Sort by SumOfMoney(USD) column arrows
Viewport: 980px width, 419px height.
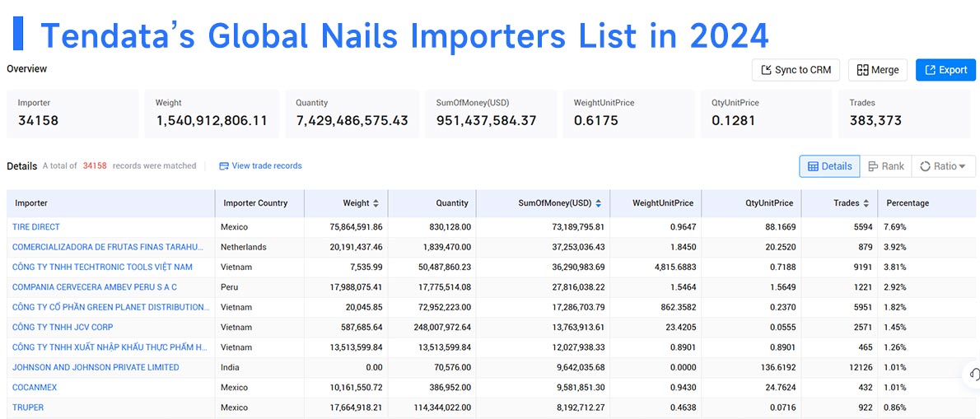click(x=598, y=203)
